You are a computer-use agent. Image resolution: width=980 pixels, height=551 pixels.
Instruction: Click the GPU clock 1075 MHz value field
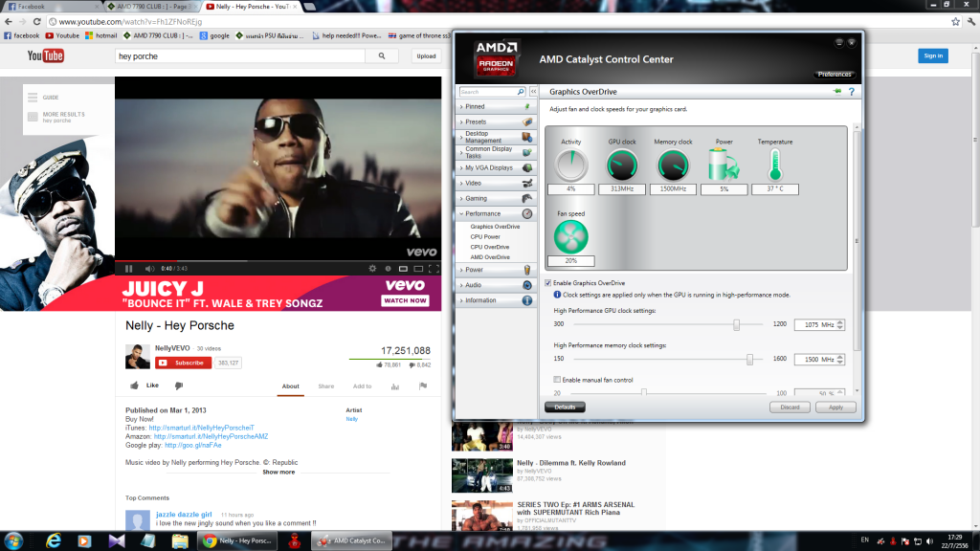click(815, 325)
